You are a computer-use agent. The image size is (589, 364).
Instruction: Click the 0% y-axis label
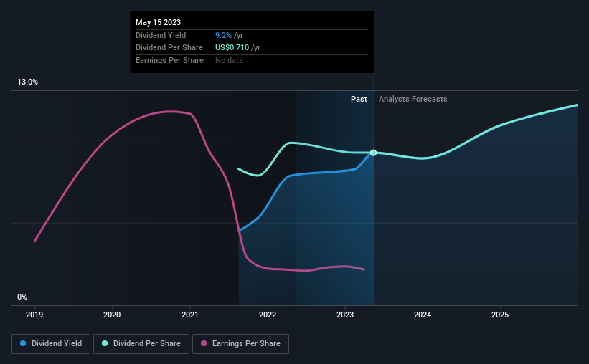[22, 297]
